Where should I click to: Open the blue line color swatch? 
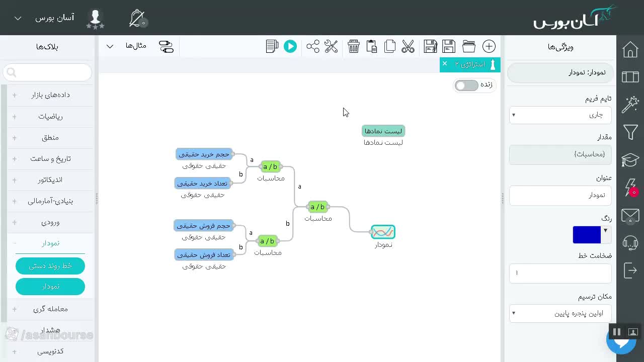587,235
